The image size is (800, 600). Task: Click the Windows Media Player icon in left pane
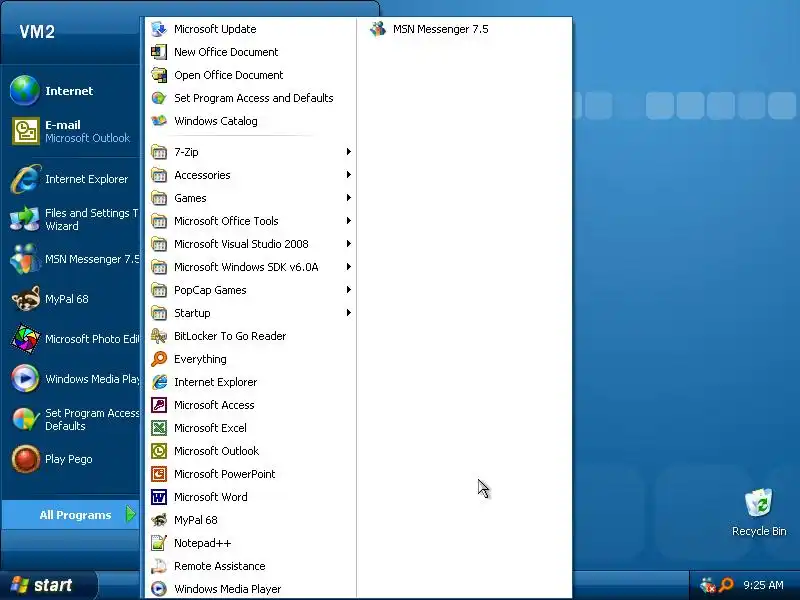tap(25, 379)
